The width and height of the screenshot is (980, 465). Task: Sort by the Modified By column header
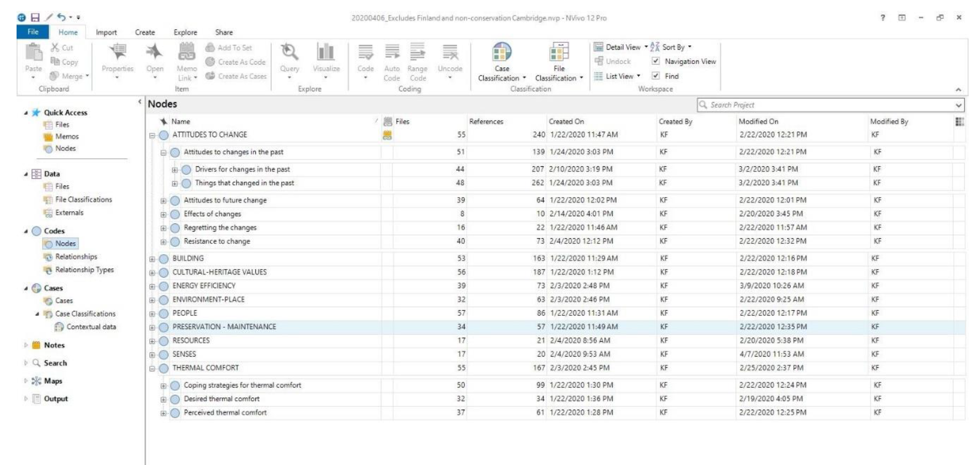coord(889,122)
